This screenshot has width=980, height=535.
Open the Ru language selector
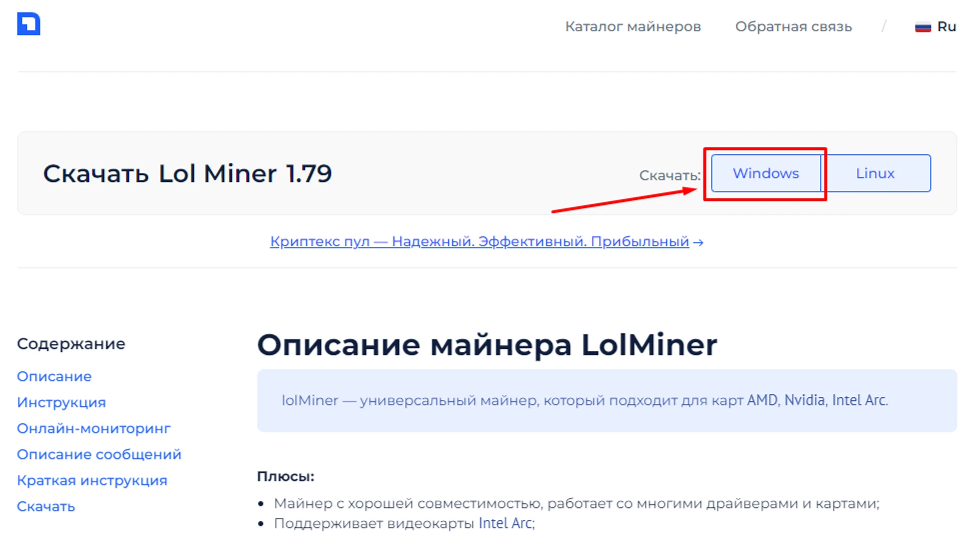pos(935,26)
